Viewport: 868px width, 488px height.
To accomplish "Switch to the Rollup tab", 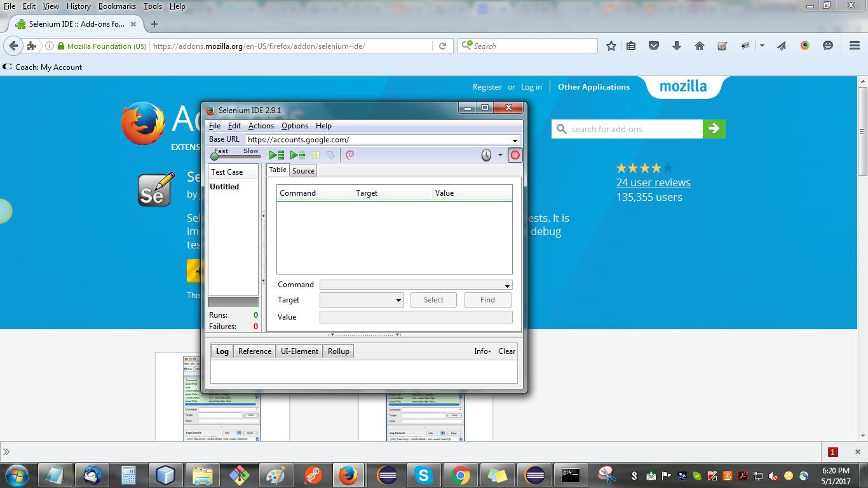I will [339, 351].
